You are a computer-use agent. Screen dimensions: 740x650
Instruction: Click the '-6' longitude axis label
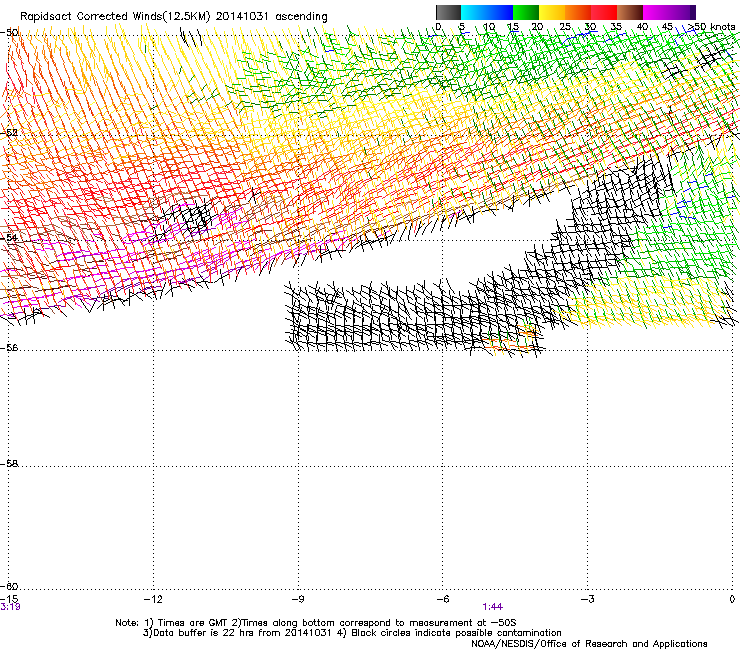coord(442,599)
